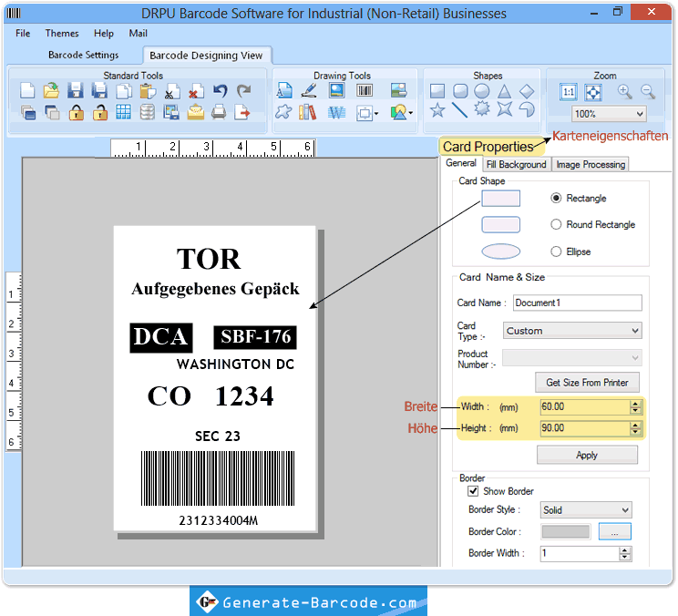Image resolution: width=678 pixels, height=616 pixels.
Task: Switch to Image Processing tab
Action: point(591,164)
